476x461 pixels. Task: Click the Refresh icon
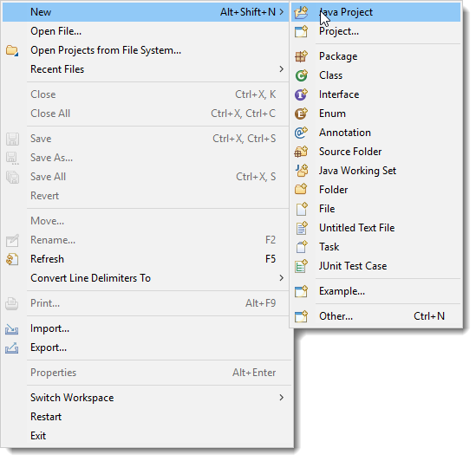point(12,259)
